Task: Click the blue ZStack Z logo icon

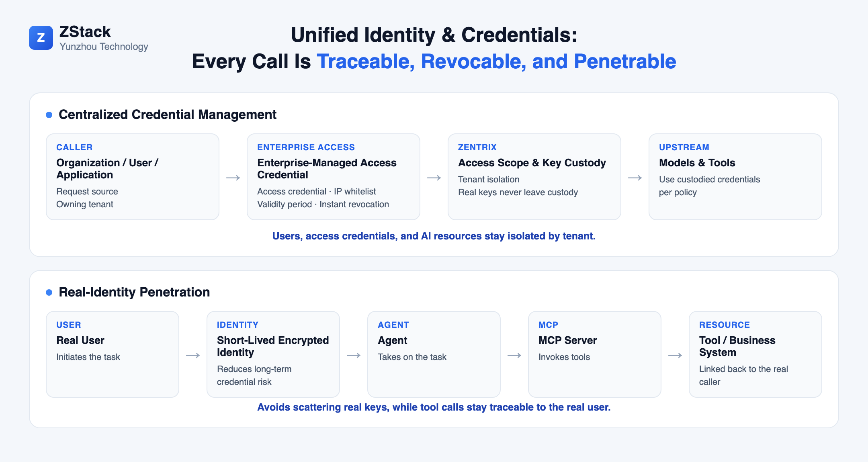Action: 41,38
